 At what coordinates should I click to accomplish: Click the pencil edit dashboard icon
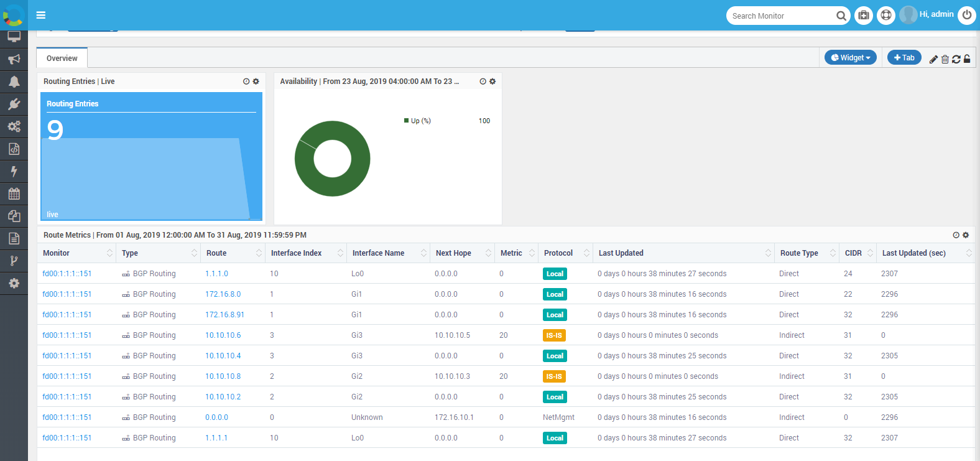[x=933, y=59]
